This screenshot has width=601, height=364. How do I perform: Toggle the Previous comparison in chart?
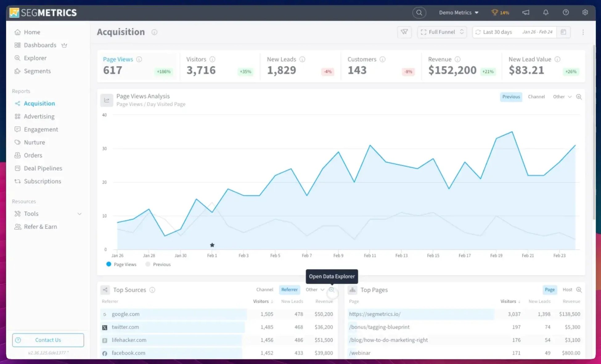511,97
